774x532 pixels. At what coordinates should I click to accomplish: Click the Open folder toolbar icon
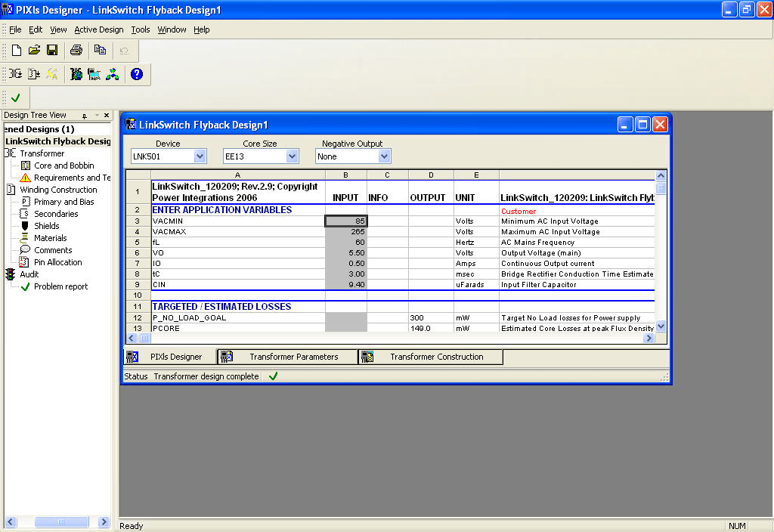[34, 50]
